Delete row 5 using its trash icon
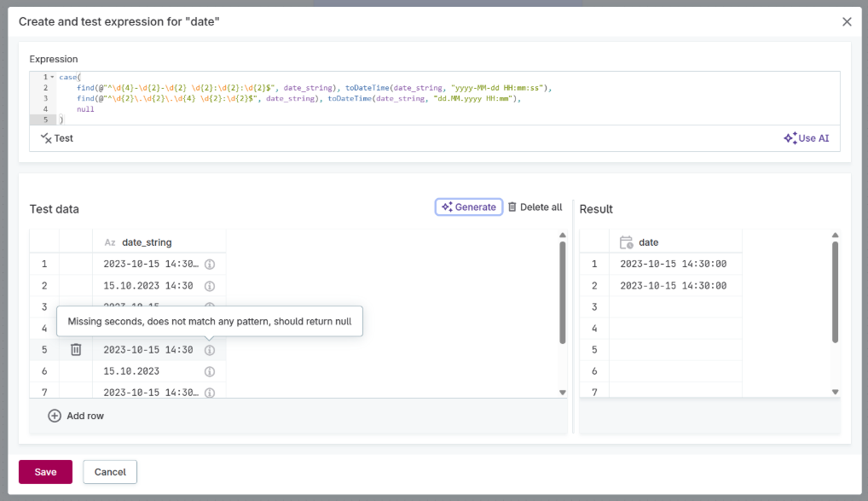Screen dimensions: 868x501 (x=75, y=349)
